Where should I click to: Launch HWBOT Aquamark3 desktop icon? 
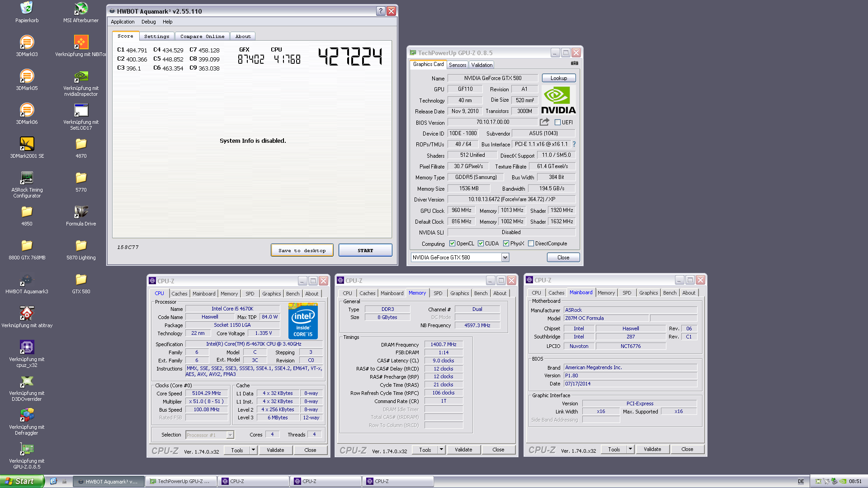click(27, 279)
